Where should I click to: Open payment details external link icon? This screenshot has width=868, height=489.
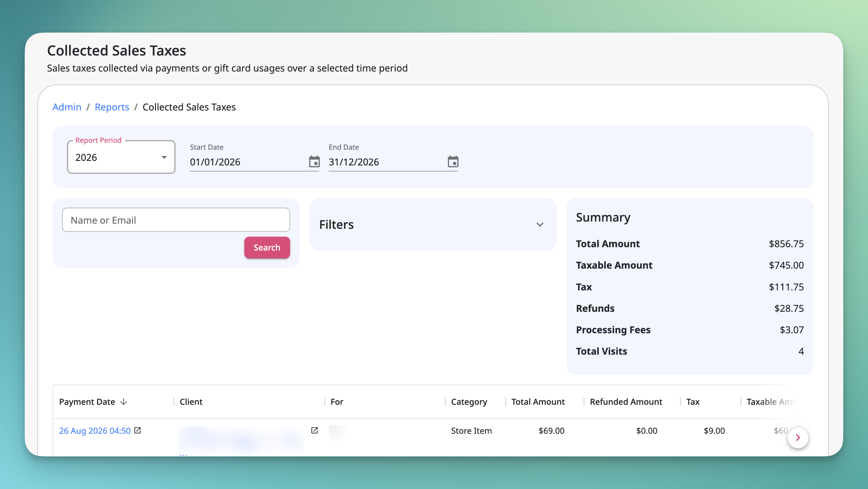(x=138, y=430)
